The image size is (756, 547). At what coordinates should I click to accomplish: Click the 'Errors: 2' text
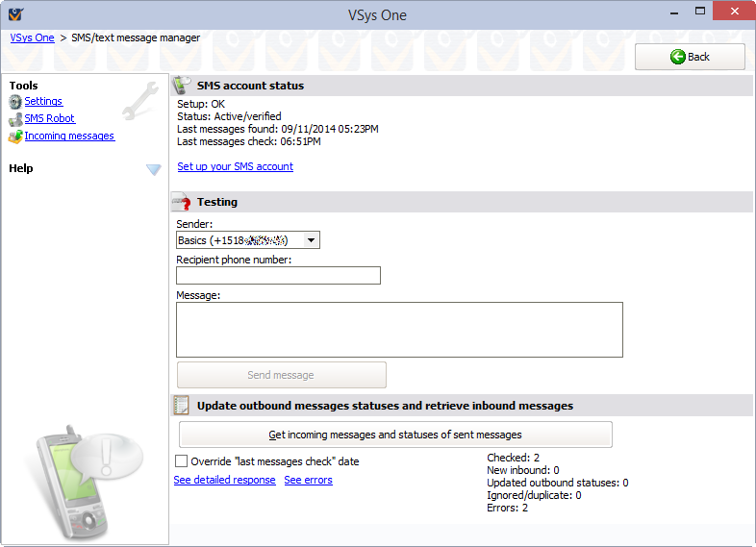(507, 508)
